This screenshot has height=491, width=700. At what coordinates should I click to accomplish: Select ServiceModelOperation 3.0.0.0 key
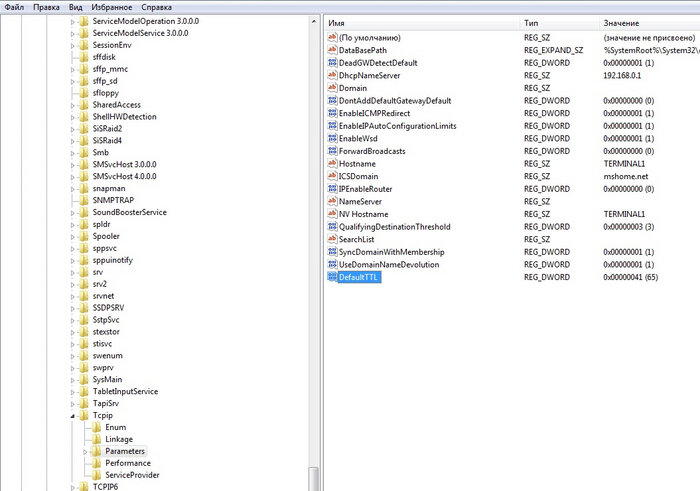(146, 21)
